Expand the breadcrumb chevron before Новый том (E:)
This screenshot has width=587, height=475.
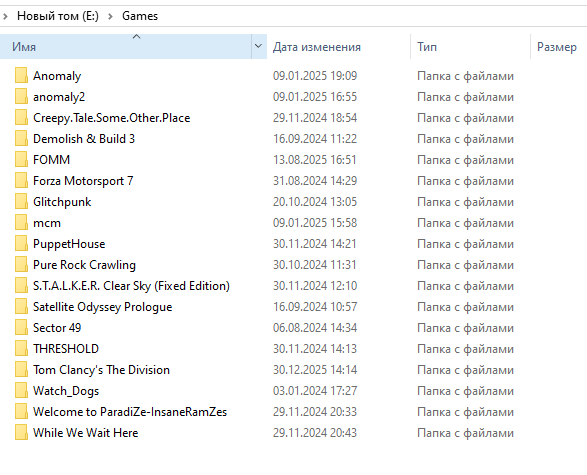(x=5, y=16)
